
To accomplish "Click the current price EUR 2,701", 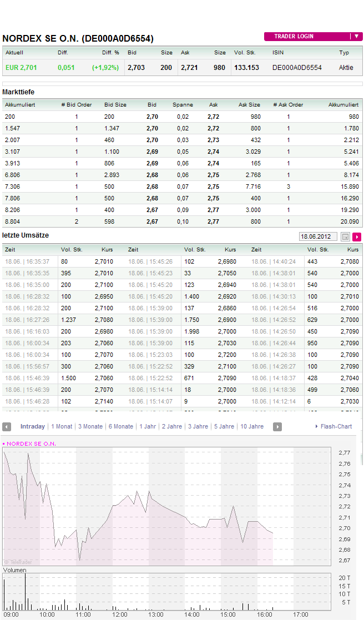I will [x=21, y=68].
